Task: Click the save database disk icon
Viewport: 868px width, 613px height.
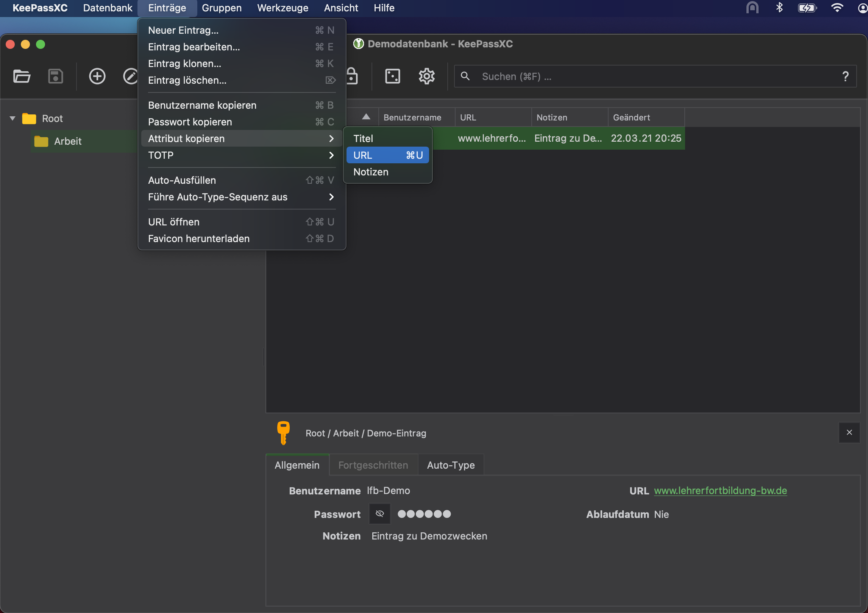Action: pos(55,76)
